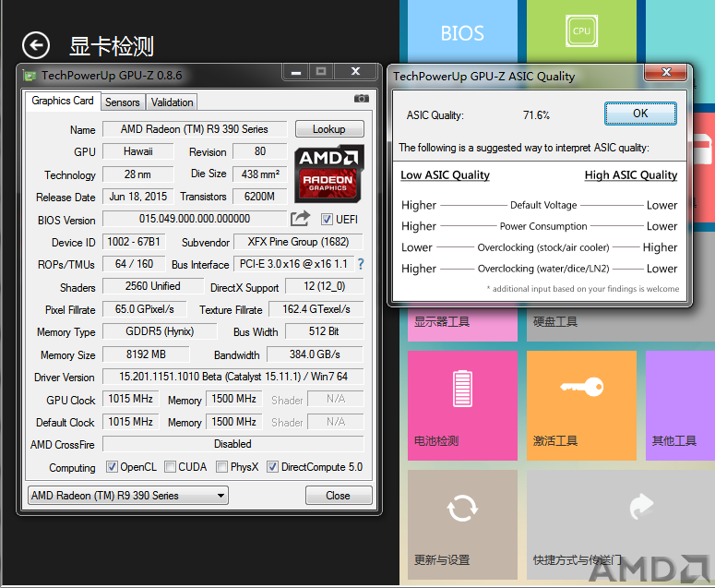The image size is (715, 588).
Task: Click the AMD CrossFire Disabled field
Action: [233, 444]
